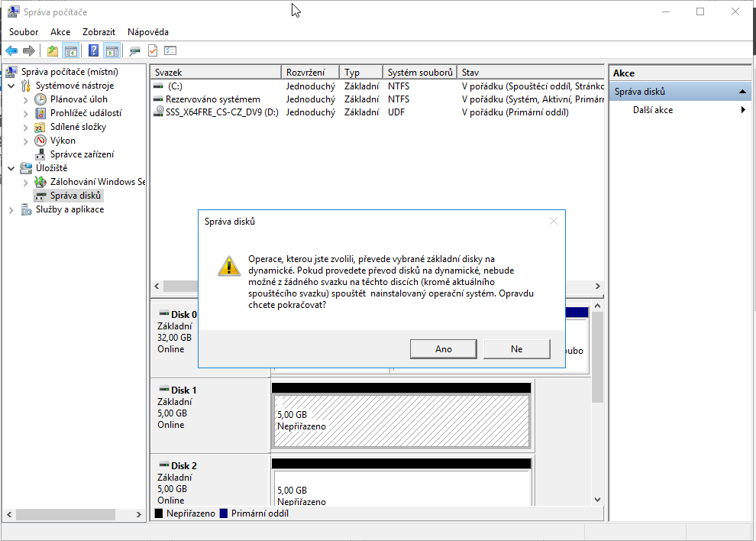Click the blue Back arrow in toolbar
Viewport: 756px width, 541px height.
(x=11, y=51)
